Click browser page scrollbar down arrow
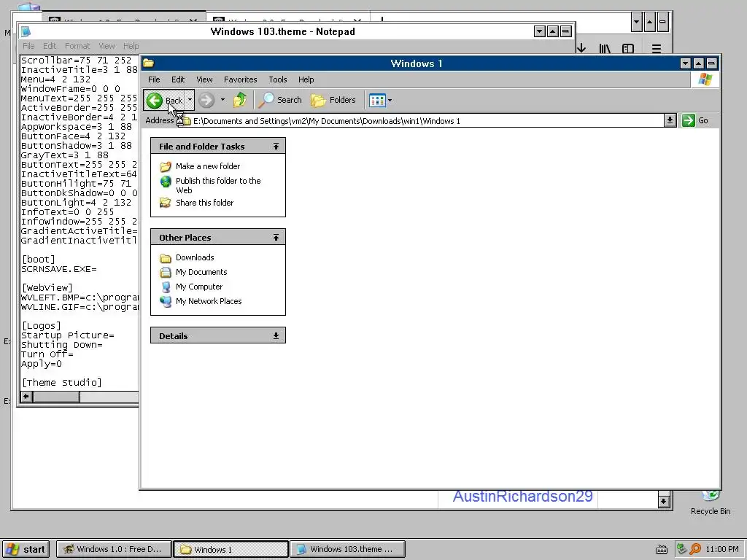 pos(664,501)
